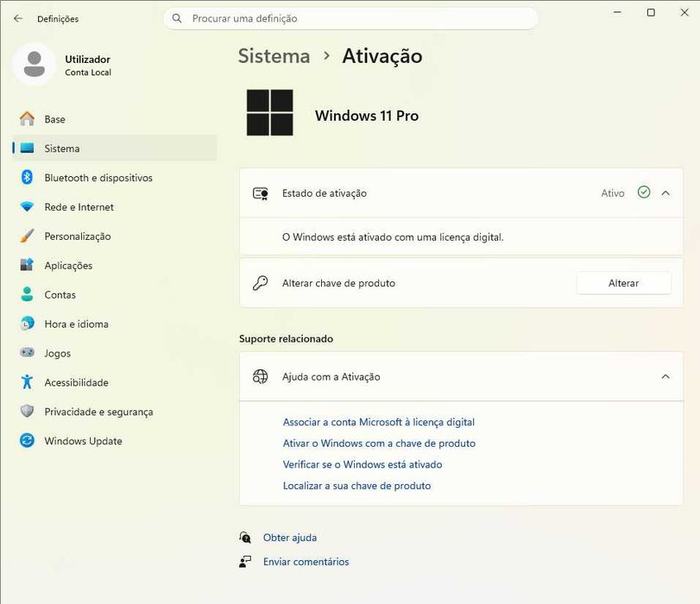Click the Alterar product key button
The height and width of the screenshot is (604, 700).
click(x=624, y=283)
